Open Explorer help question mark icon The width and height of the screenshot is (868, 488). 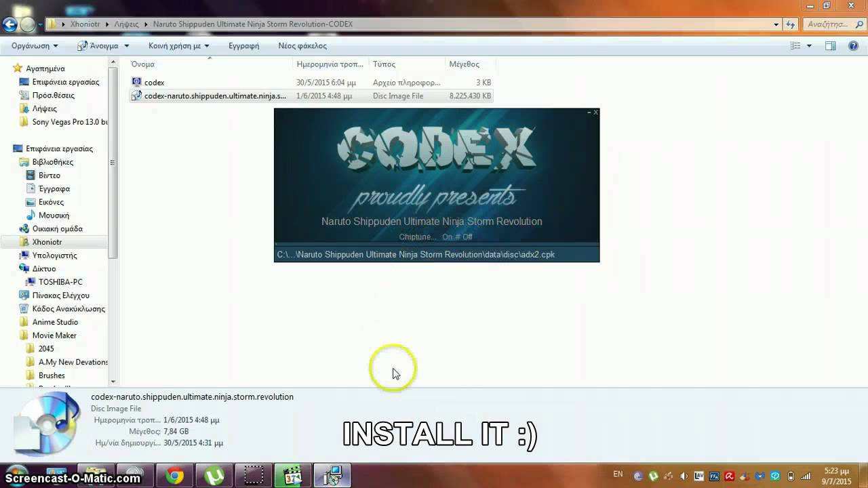point(853,45)
